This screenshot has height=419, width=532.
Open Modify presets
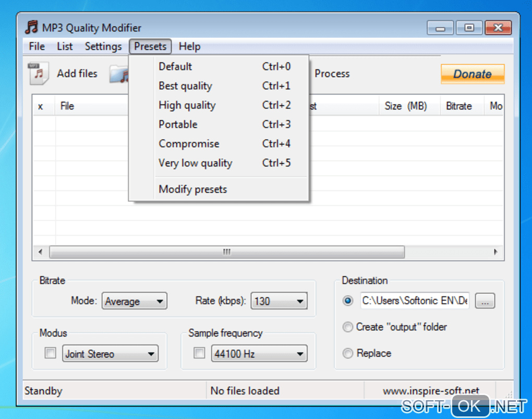(x=219, y=189)
